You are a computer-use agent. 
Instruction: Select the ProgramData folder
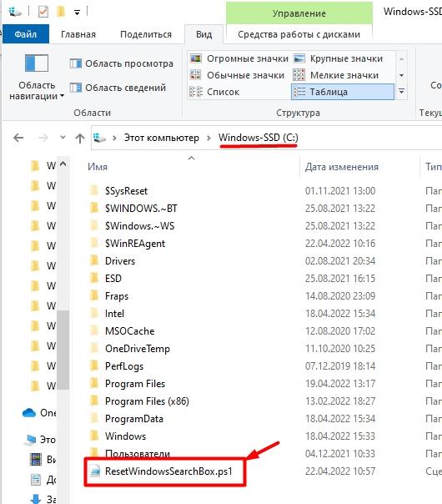click(134, 419)
